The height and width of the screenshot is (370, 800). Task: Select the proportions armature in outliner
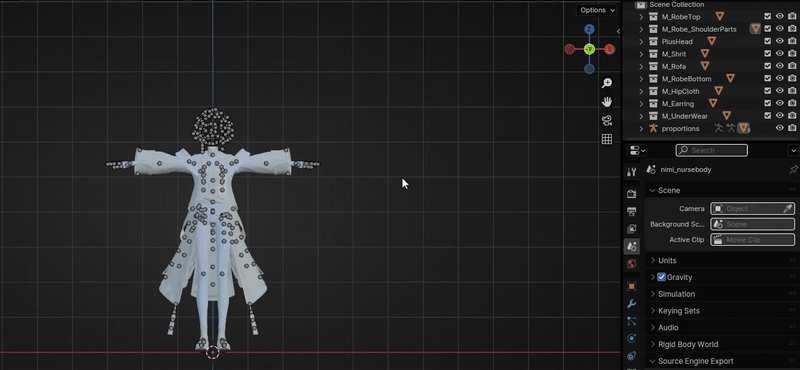point(680,129)
